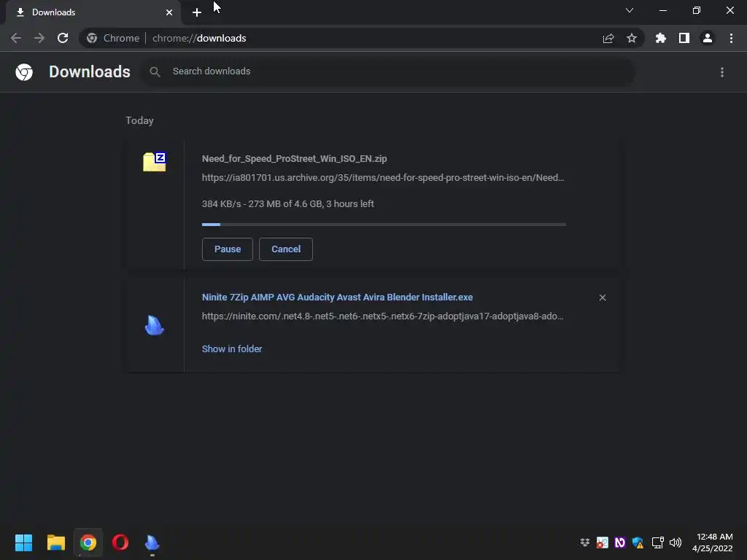
Task: Close the Downloads tab
Action: pyautogui.click(x=169, y=12)
